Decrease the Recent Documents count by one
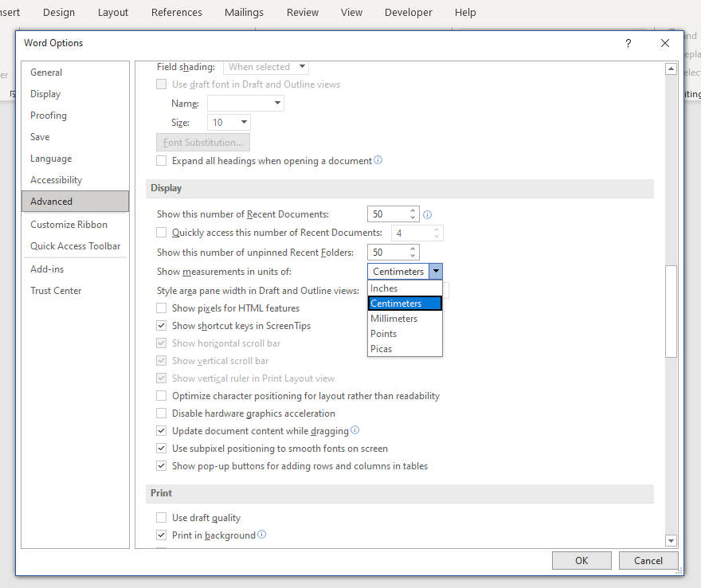 (x=413, y=218)
